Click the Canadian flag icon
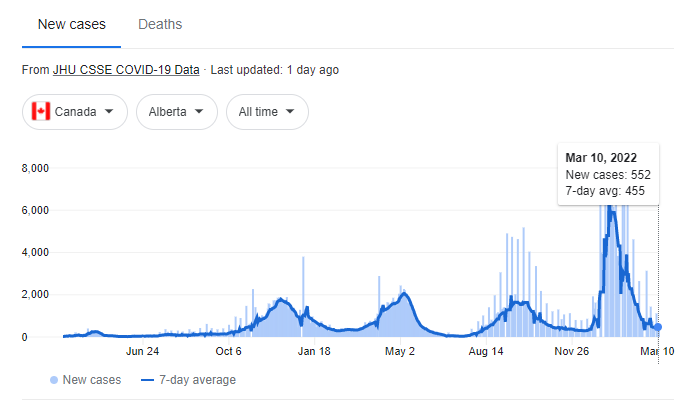 [41, 111]
